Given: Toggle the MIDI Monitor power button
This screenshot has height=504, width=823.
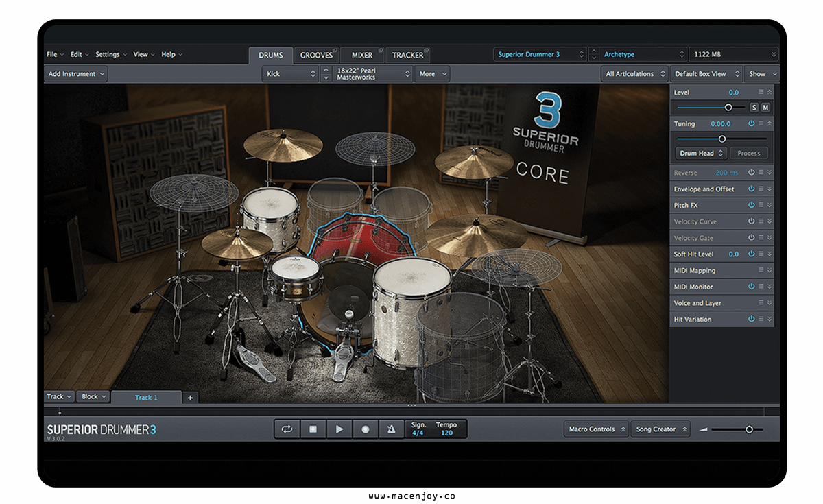Looking at the screenshot, I should [x=752, y=287].
